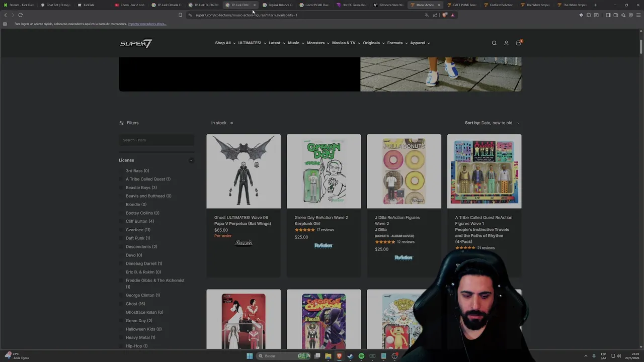Expand the Formats menu
Viewport: 644px width, 362px height.
pos(397,43)
